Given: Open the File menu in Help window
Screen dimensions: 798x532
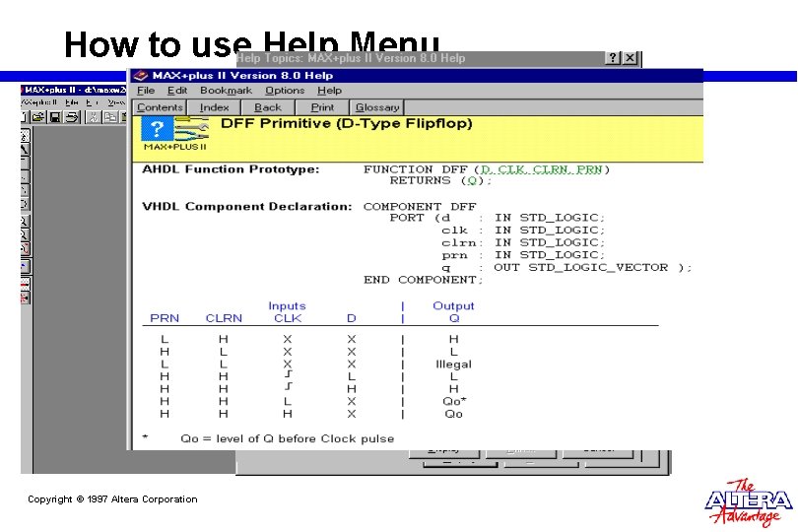Looking at the screenshot, I should click(x=146, y=91).
